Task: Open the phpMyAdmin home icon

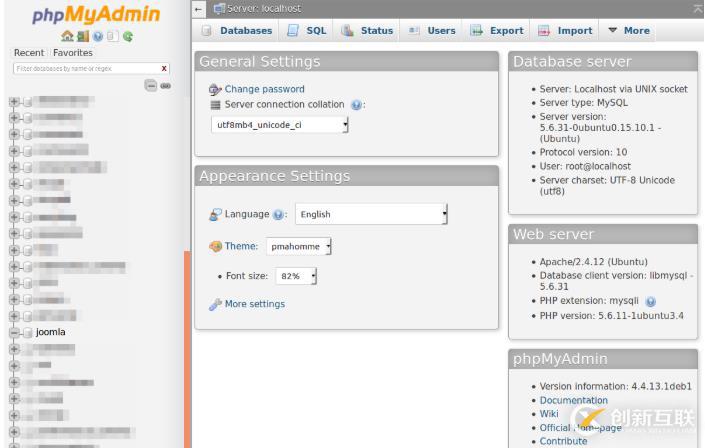Action: 67,36
